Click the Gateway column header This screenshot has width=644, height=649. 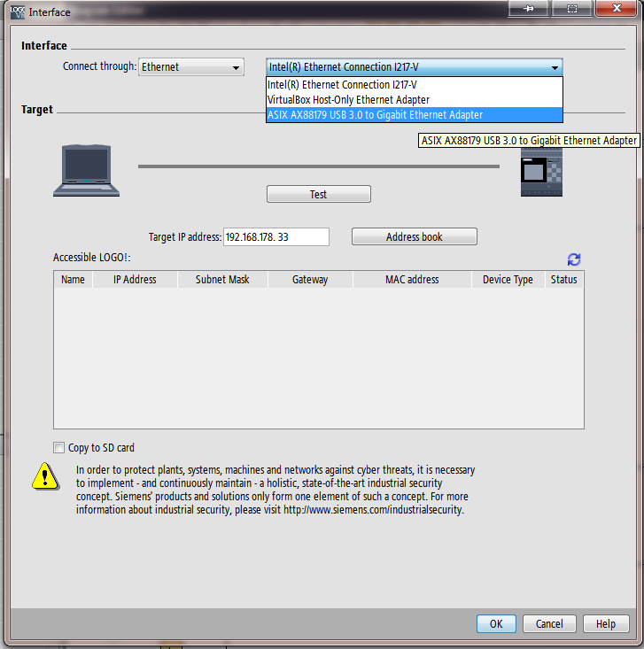[x=310, y=280]
